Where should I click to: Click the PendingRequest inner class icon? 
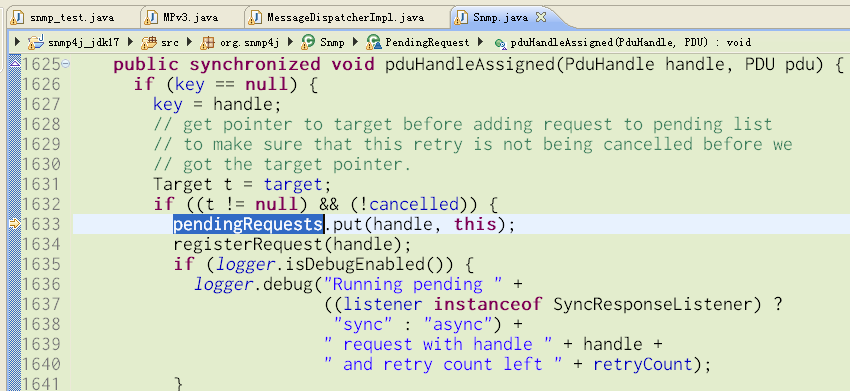click(374, 42)
